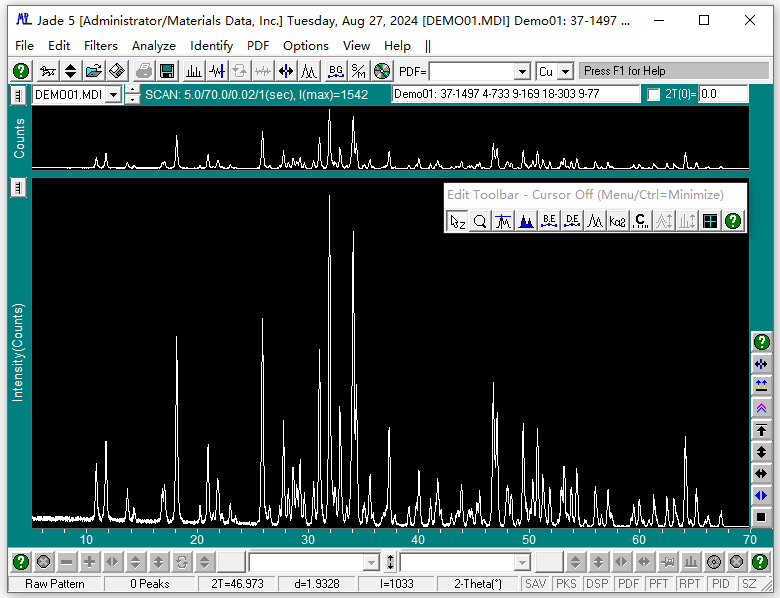Click the periodic table disc icon
Viewport: 780px width, 598px height.
coord(382,71)
